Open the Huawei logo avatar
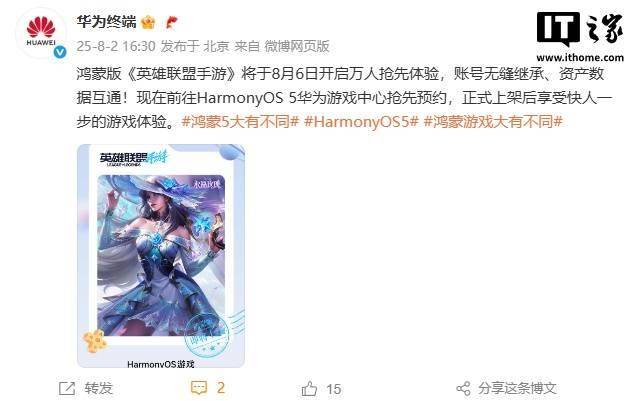Viewport: 634px width, 401px height. click(x=41, y=33)
